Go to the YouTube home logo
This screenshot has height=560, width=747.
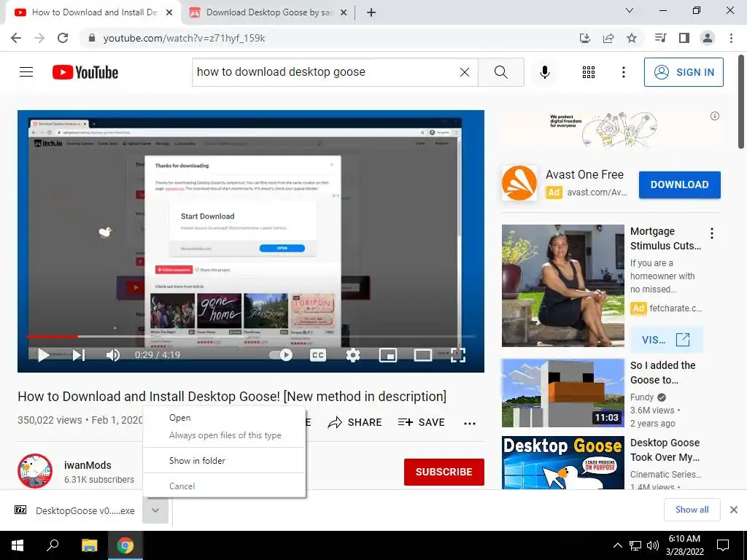point(85,72)
